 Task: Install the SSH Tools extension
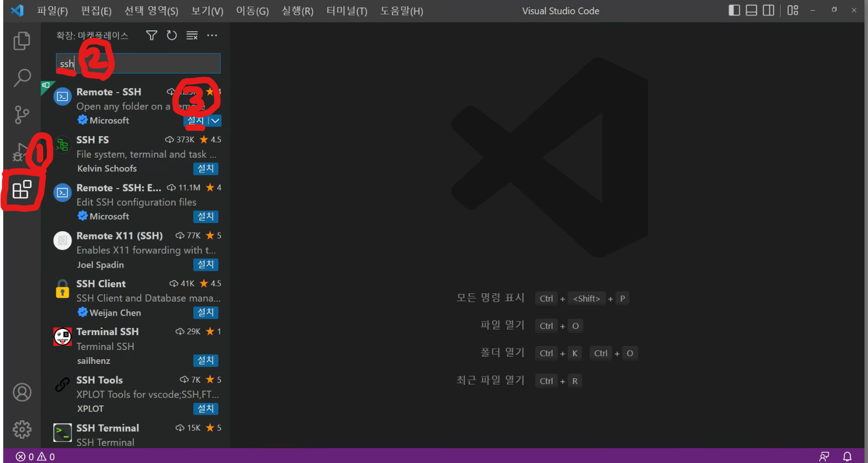click(206, 409)
